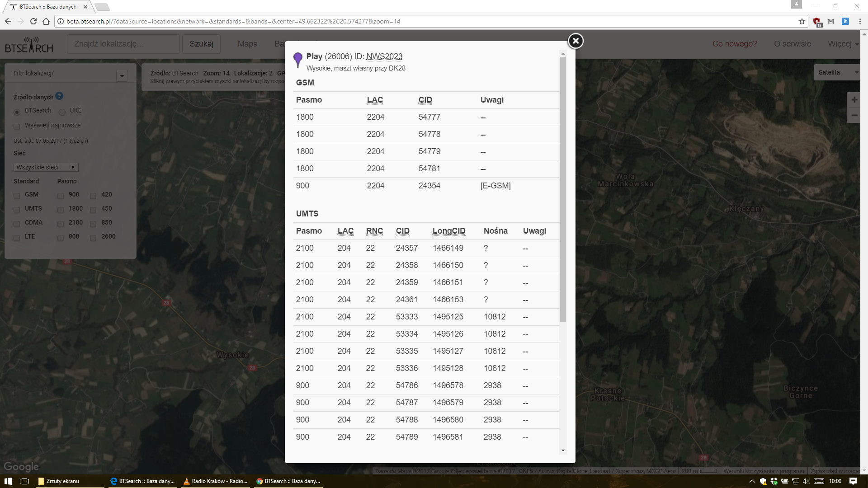868x488 pixels.
Task: Focus the Znajdź lokalizację search field
Action: [x=123, y=44]
